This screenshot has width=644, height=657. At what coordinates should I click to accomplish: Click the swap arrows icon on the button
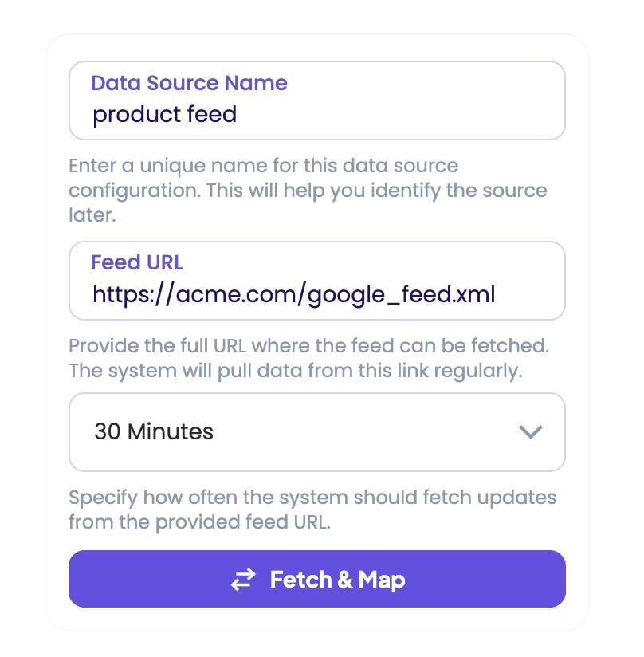(243, 580)
